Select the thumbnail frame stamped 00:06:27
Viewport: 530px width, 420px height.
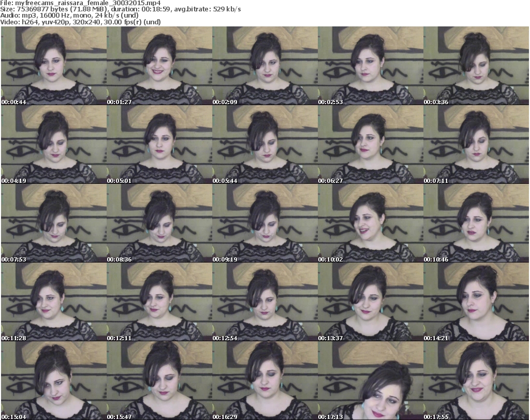pos(371,144)
